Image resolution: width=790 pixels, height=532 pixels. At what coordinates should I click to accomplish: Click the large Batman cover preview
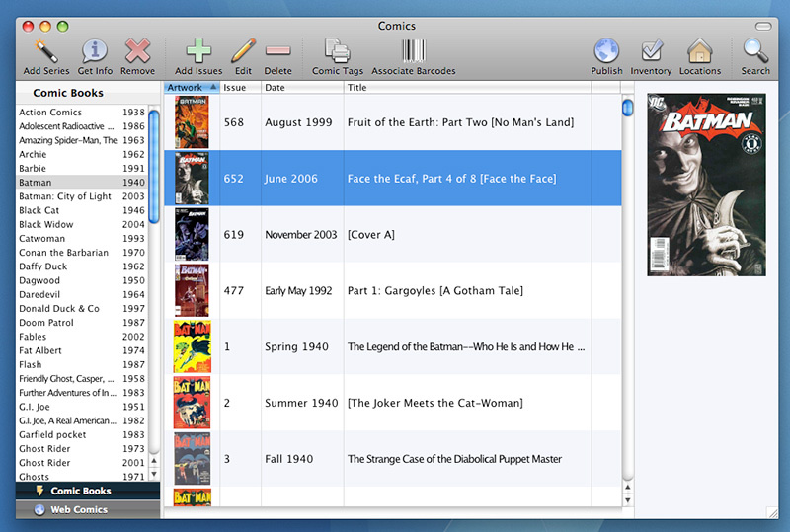[705, 185]
